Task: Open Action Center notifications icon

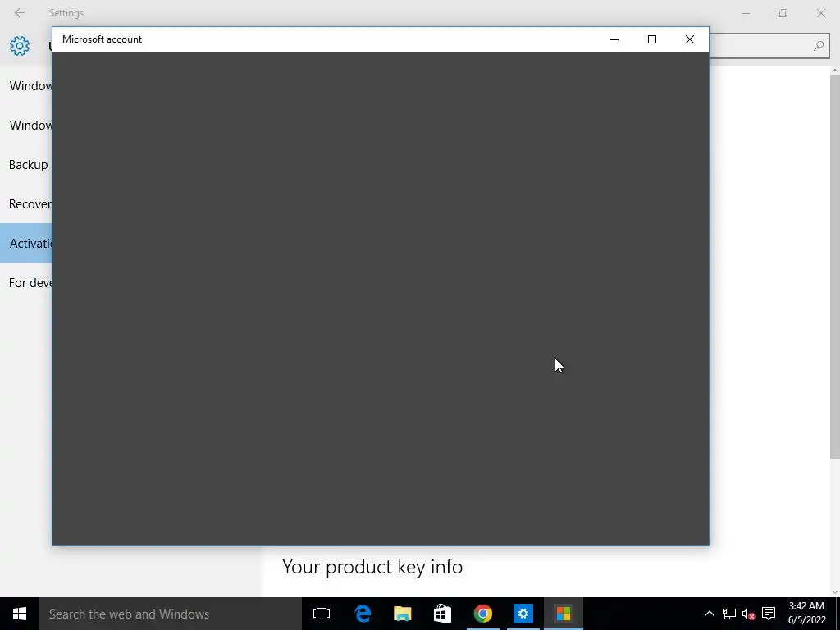Action: (x=769, y=614)
